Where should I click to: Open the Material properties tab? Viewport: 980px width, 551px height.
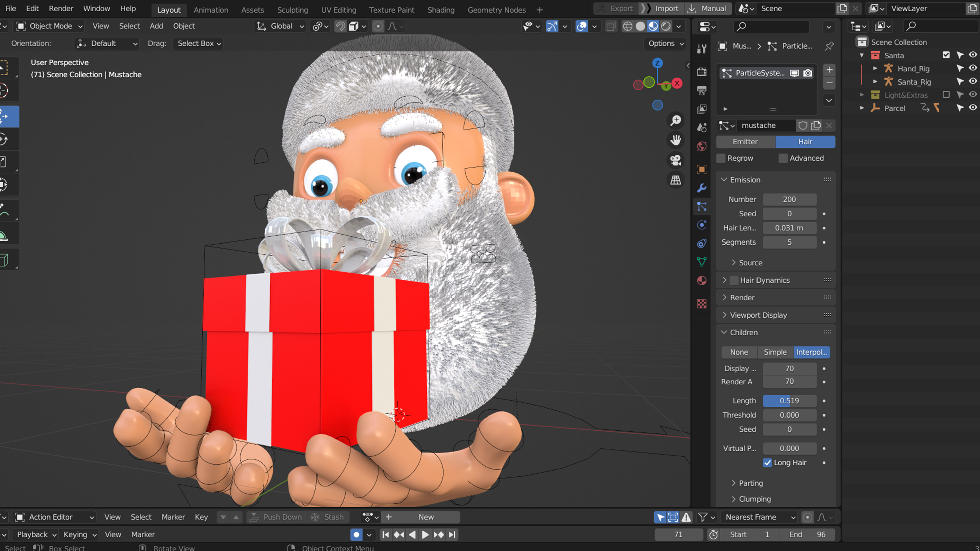[702, 281]
